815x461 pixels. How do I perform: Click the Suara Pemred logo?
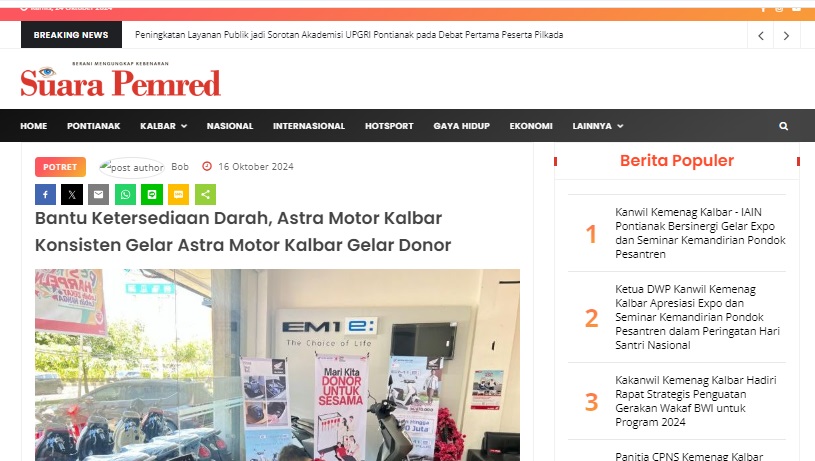tap(121, 80)
